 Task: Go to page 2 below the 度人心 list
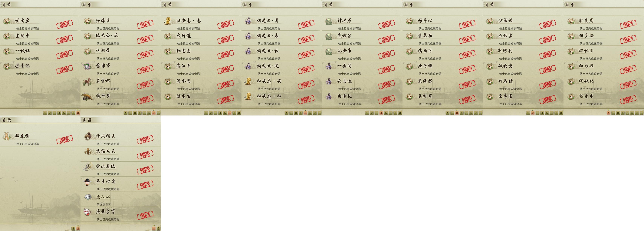click(x=158, y=229)
